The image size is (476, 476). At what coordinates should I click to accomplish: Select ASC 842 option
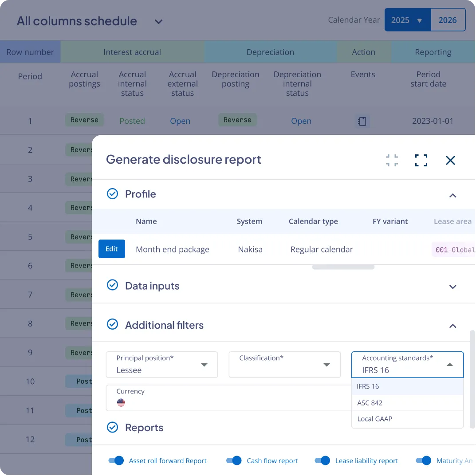point(407,403)
